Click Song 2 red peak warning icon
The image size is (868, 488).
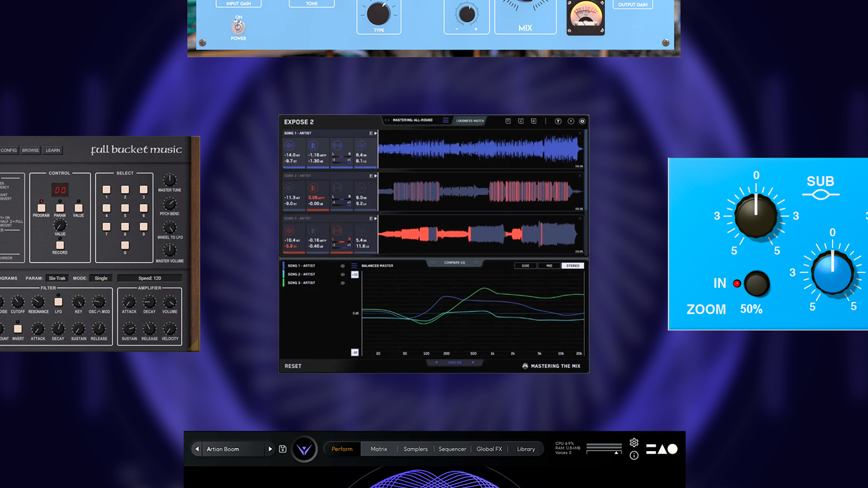tap(313, 187)
